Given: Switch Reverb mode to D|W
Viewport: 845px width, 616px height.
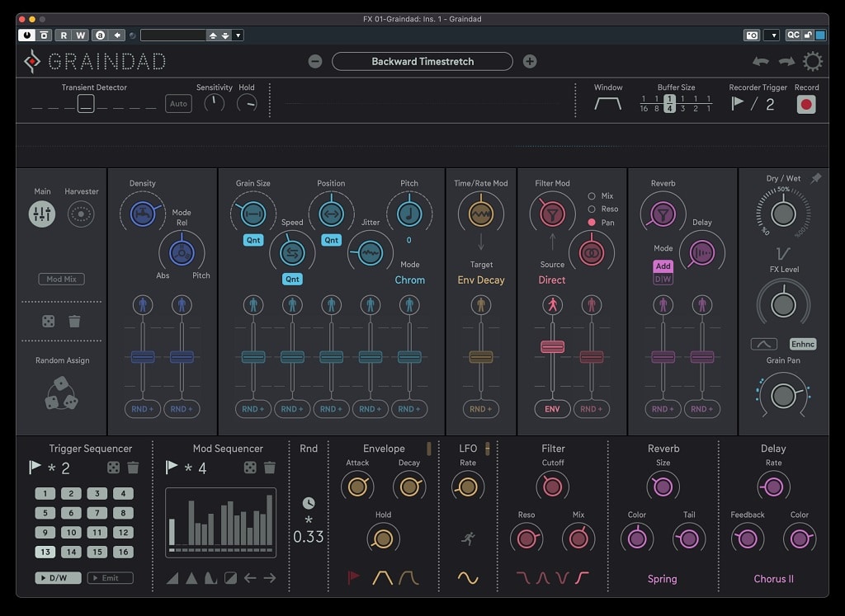Looking at the screenshot, I should coord(663,279).
